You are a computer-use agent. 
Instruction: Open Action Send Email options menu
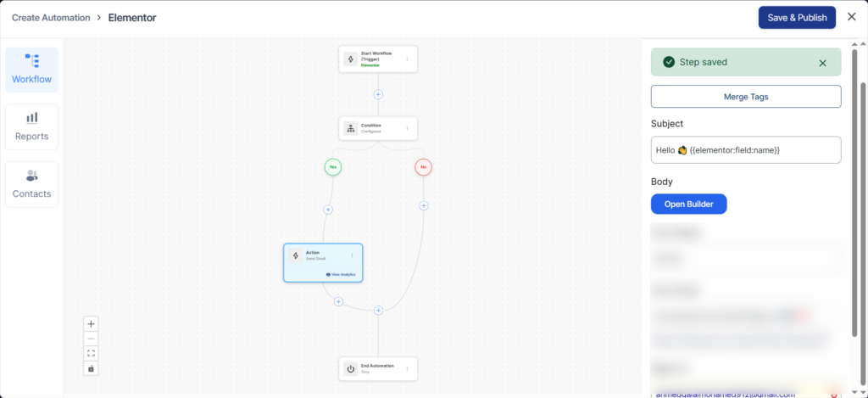(353, 255)
